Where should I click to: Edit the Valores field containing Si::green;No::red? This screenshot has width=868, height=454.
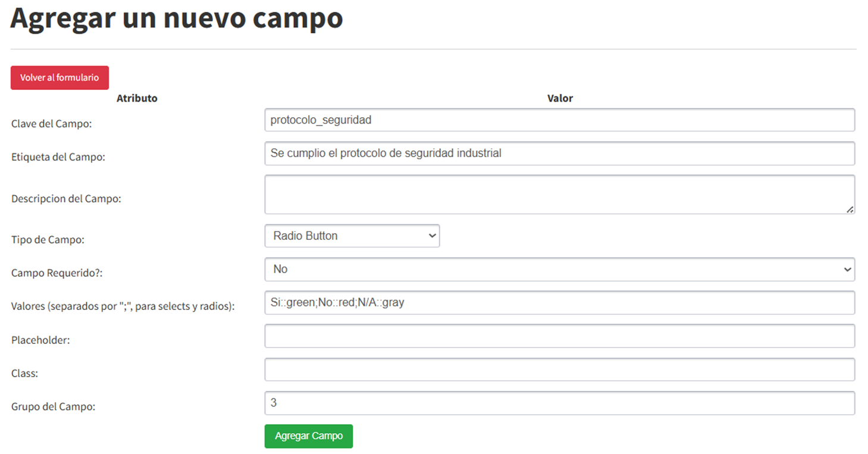click(x=560, y=303)
